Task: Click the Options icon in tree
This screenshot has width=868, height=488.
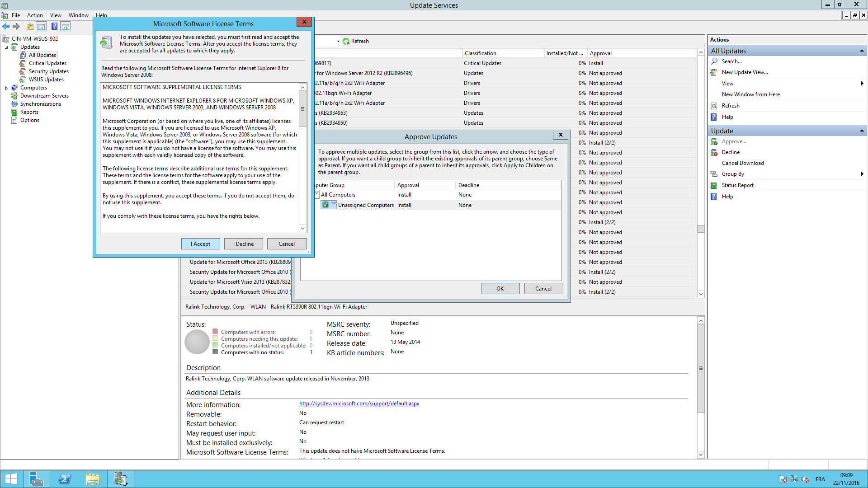Action: (14, 120)
